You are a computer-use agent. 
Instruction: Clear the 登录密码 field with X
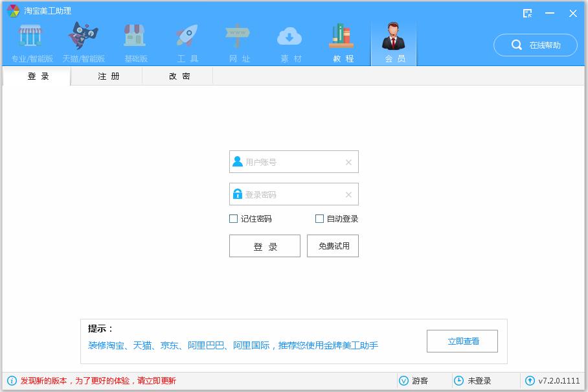click(348, 194)
